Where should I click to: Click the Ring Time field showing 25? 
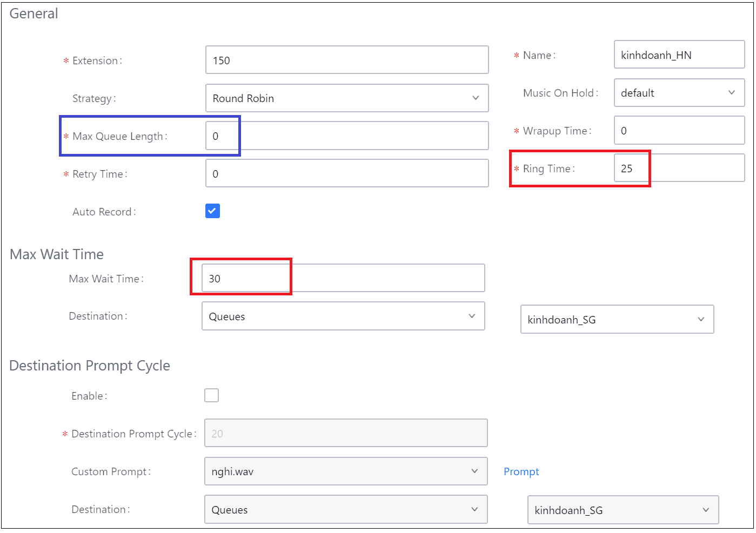[679, 168]
